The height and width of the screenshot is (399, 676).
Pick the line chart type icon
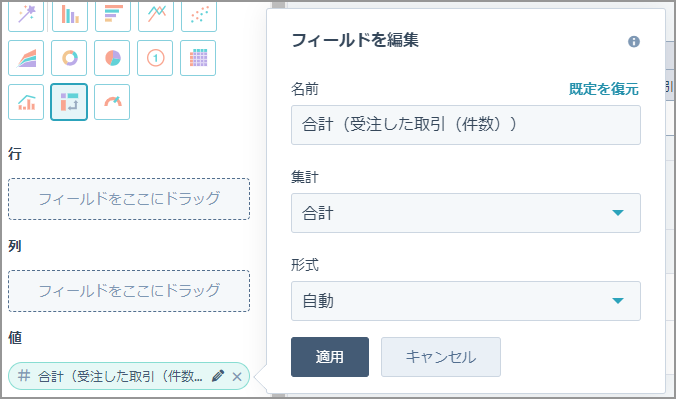tap(156, 16)
